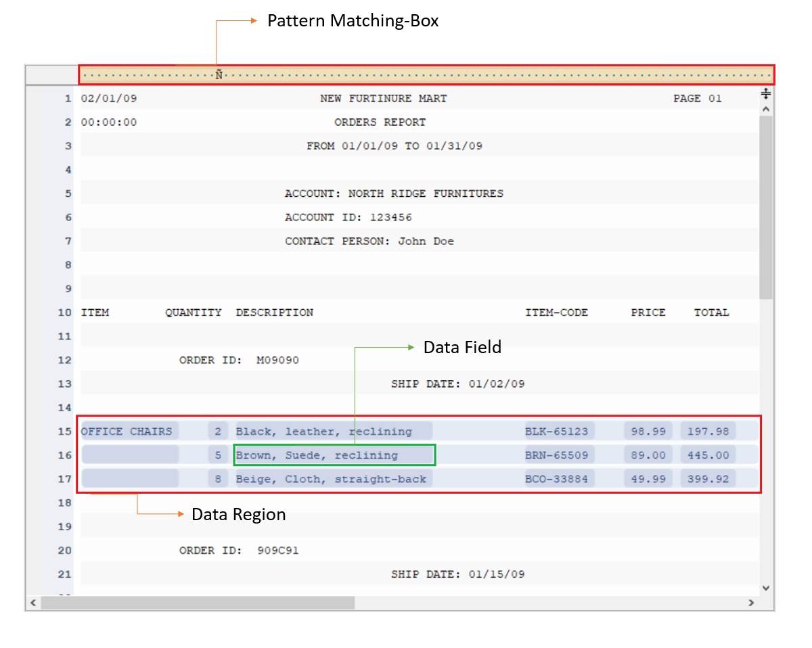Screen dimensions: 812x648
Task: Select the total field showing 399.92
Action: (x=708, y=479)
